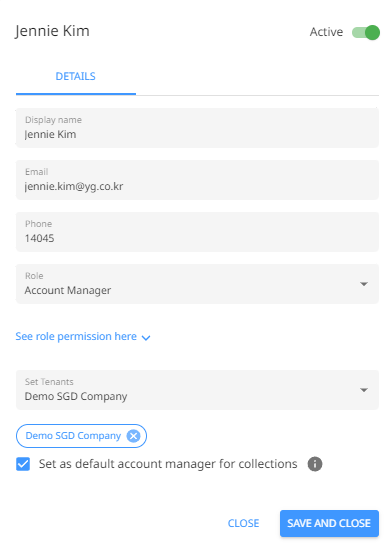Select the Account Manager role value

coord(68,291)
